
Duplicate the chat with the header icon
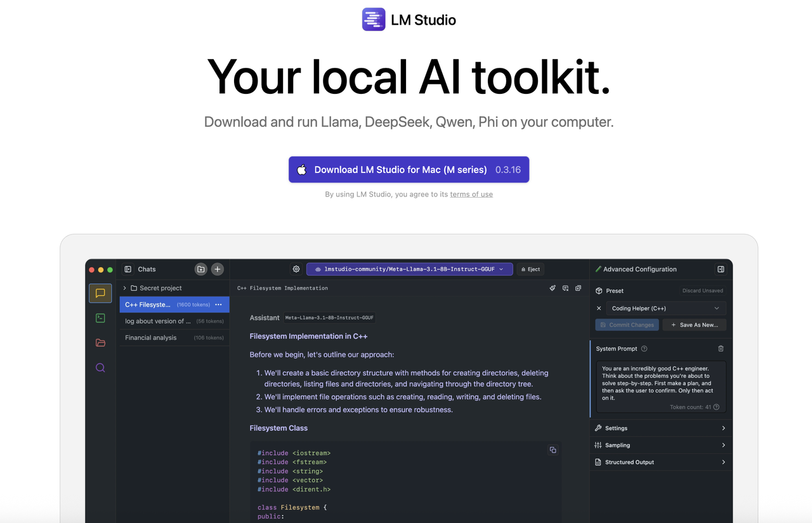point(578,288)
